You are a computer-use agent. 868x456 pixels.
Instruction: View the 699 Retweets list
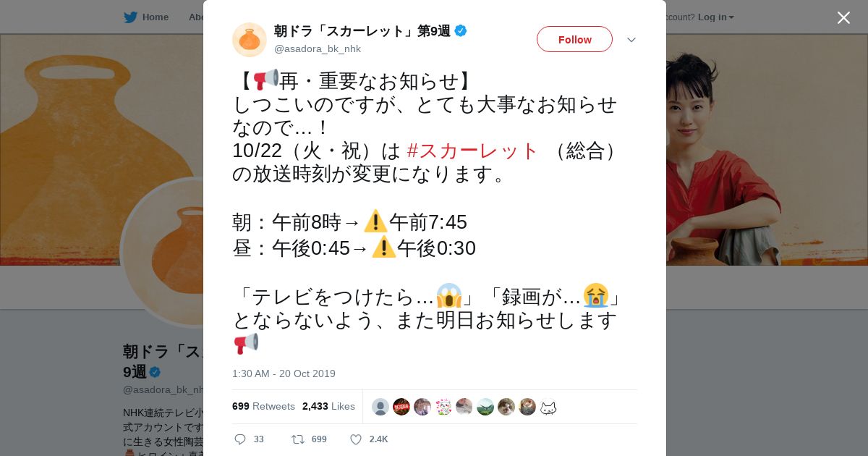pyautogui.click(x=263, y=406)
